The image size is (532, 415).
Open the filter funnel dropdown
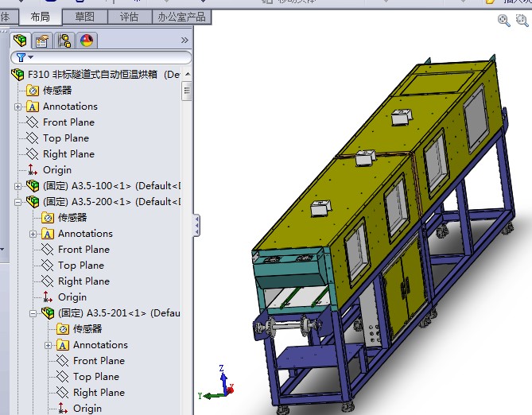pyautogui.click(x=25, y=57)
